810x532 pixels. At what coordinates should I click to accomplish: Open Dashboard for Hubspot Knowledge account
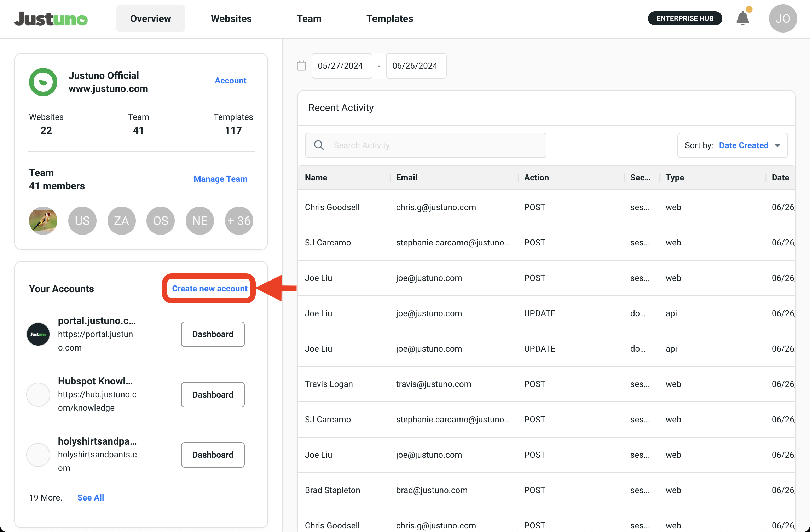[213, 395]
